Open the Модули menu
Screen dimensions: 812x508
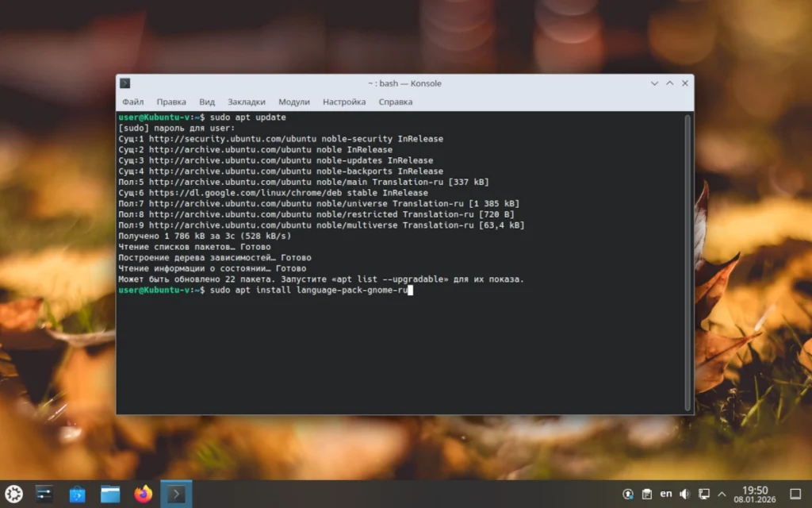pos(294,102)
